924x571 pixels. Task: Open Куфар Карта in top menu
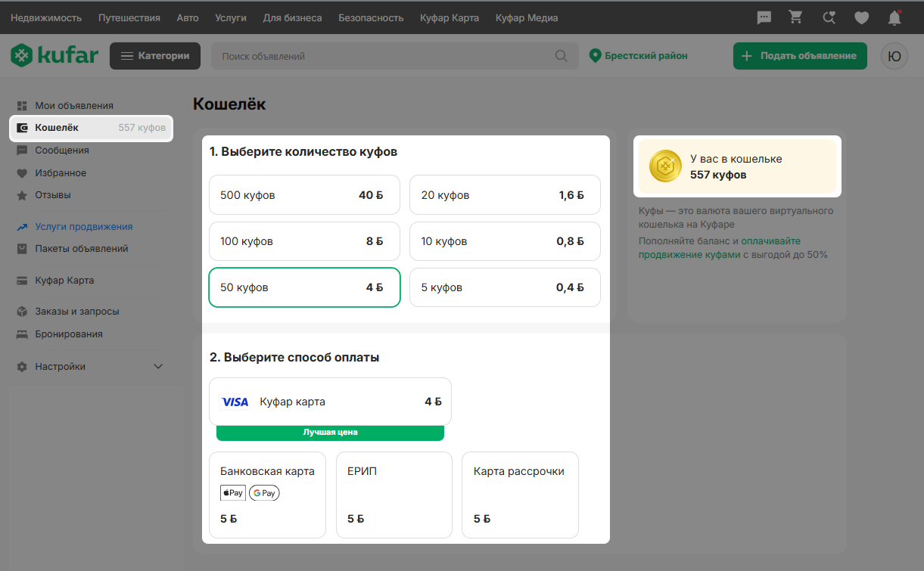coord(450,17)
